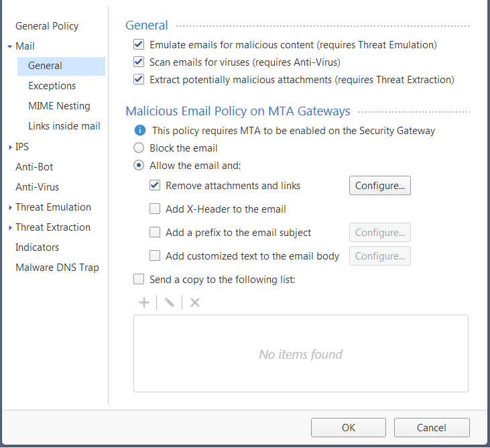Click the Cancel button
This screenshot has width=490, height=448.
tap(432, 427)
